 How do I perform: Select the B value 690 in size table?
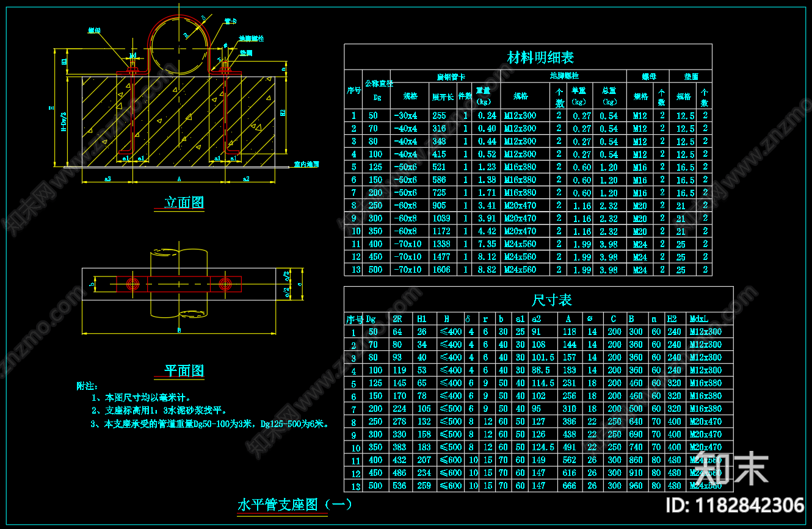coord(636,434)
